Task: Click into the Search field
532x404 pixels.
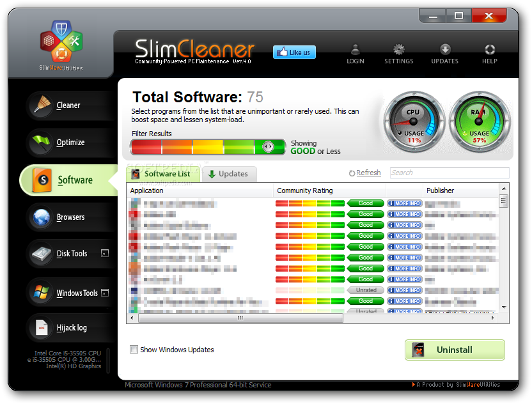Action: click(450, 173)
